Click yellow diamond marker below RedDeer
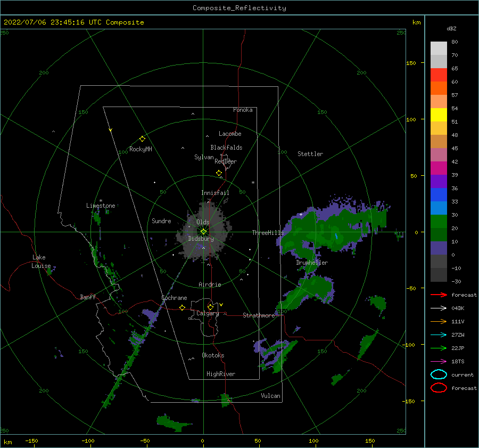The height and width of the screenshot is (448, 479). pyautogui.click(x=219, y=173)
